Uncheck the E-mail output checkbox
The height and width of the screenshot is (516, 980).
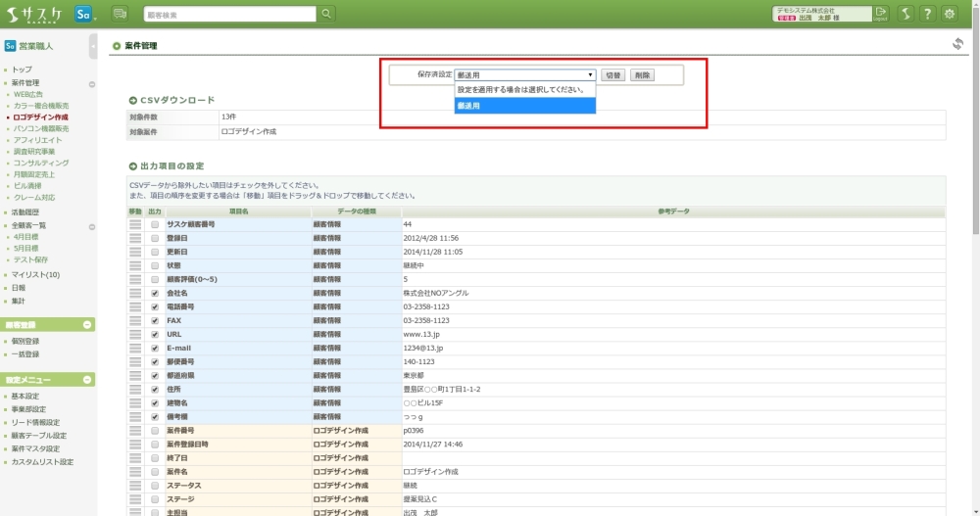[x=155, y=348]
